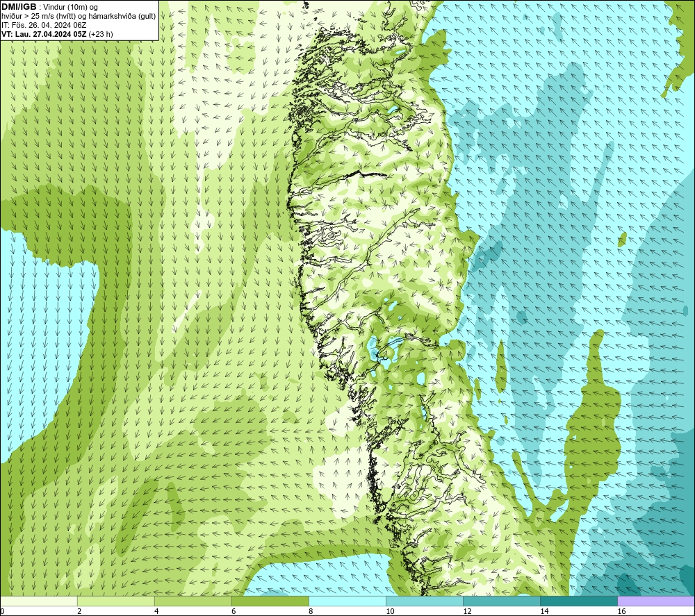Click the '6' label on the wind scale
Viewport: 695px width, 616px height.
click(x=234, y=612)
